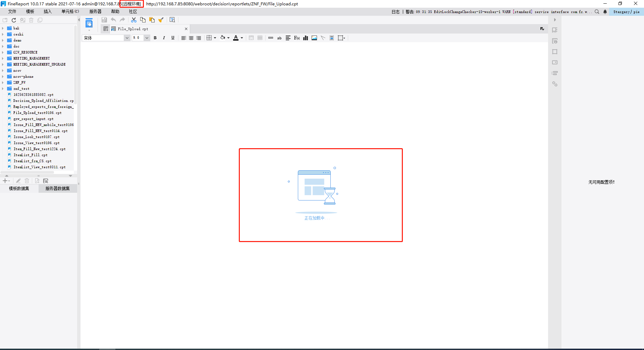
Task: Click the file tree horizontal scrollbar
Action: click(x=27, y=172)
